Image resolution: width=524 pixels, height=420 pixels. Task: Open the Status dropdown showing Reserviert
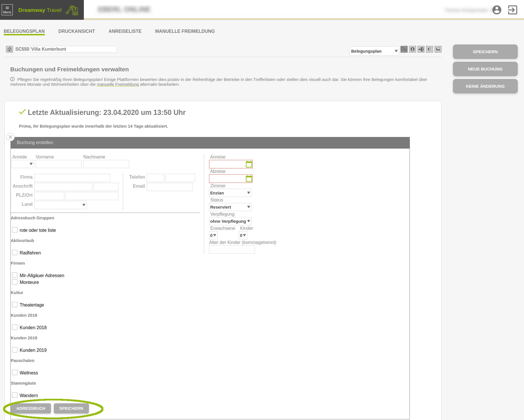click(x=230, y=207)
